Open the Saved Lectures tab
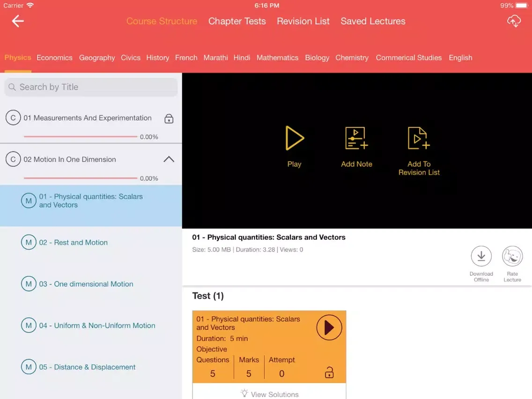The width and height of the screenshot is (532, 399). (x=373, y=21)
